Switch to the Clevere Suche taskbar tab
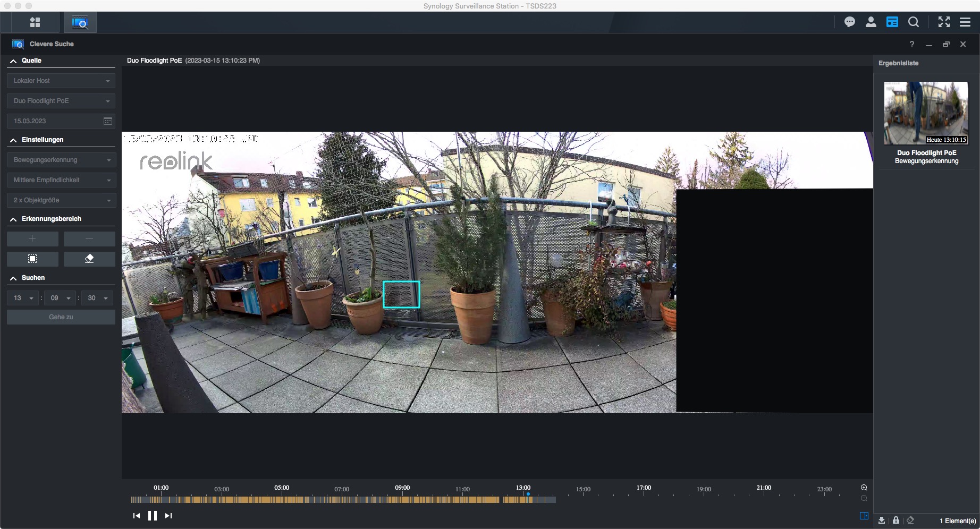The image size is (980, 529). pos(80,23)
